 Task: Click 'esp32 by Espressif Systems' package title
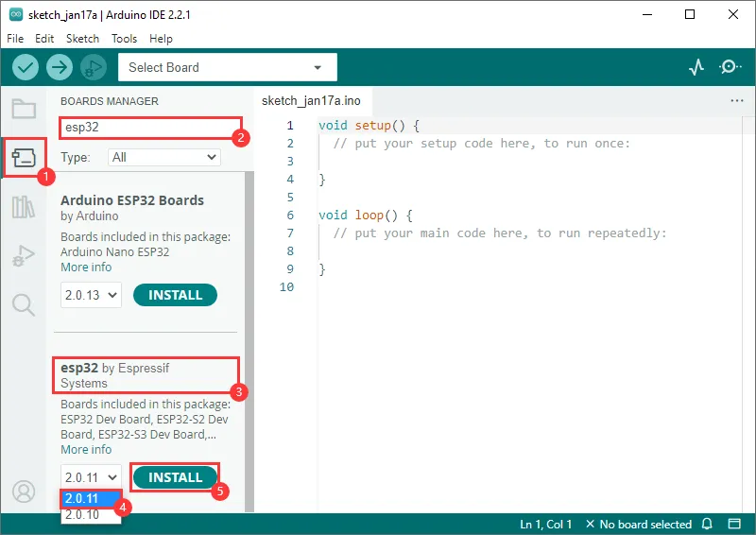click(x=114, y=375)
